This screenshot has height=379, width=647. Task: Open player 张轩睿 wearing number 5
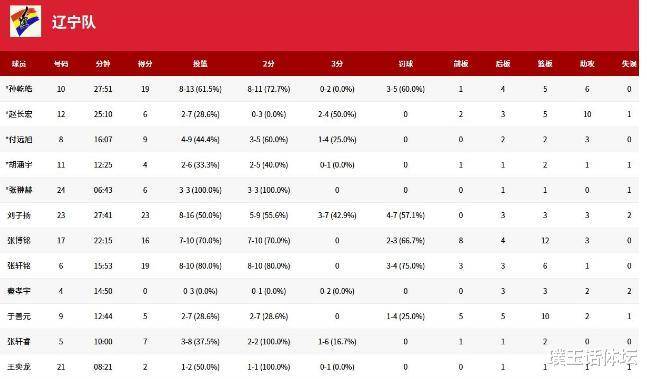(x=19, y=341)
